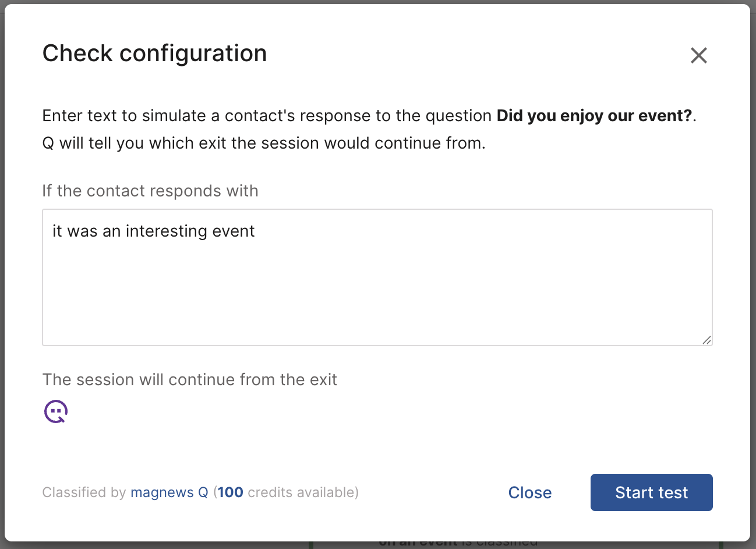Click the Close text button
The height and width of the screenshot is (549, 756).
pos(529,492)
